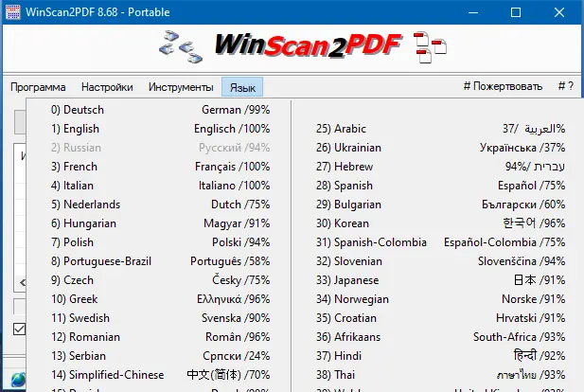Screen dimensions: 584x392
Task: Click the # Пожертвовать menu item
Action: tap(503, 86)
